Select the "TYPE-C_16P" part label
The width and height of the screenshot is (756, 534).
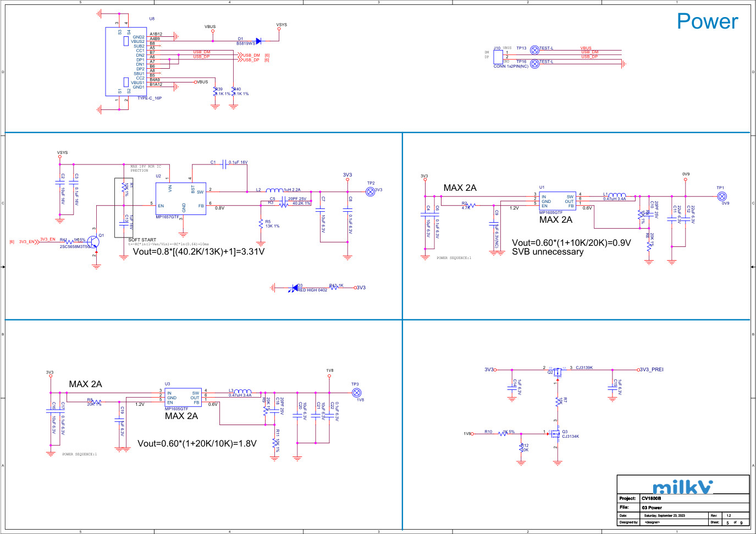click(150, 98)
